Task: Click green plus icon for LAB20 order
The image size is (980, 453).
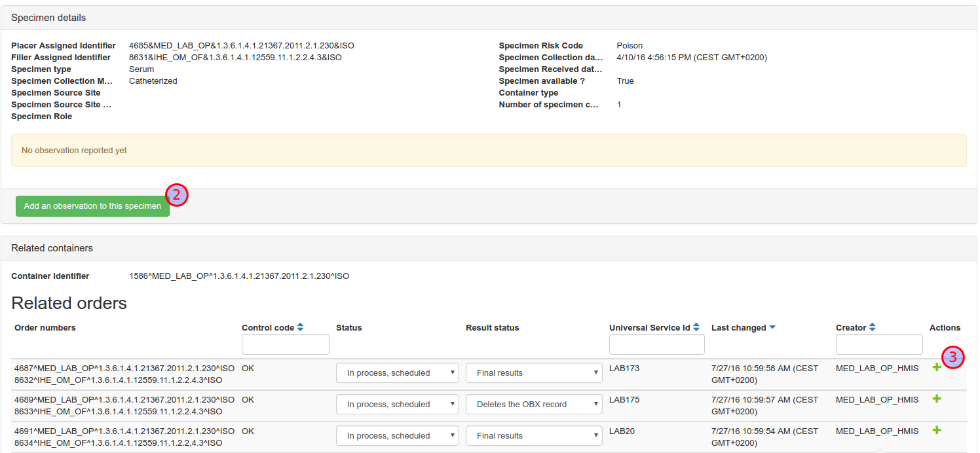Action: pyautogui.click(x=936, y=430)
